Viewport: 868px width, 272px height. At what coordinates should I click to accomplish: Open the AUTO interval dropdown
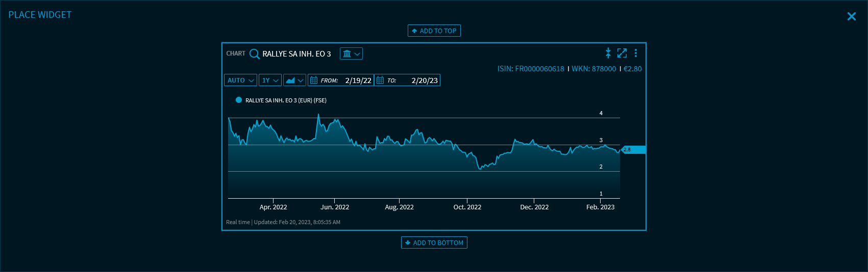[x=240, y=80]
